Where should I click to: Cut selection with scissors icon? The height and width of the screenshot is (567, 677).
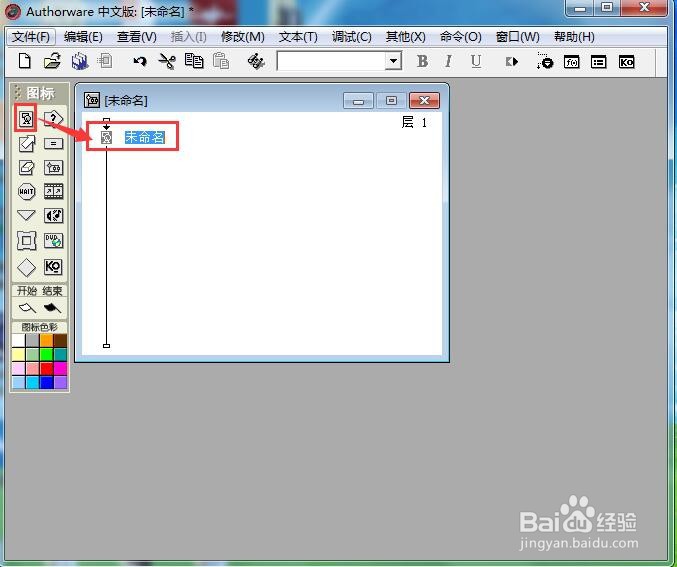[x=167, y=62]
